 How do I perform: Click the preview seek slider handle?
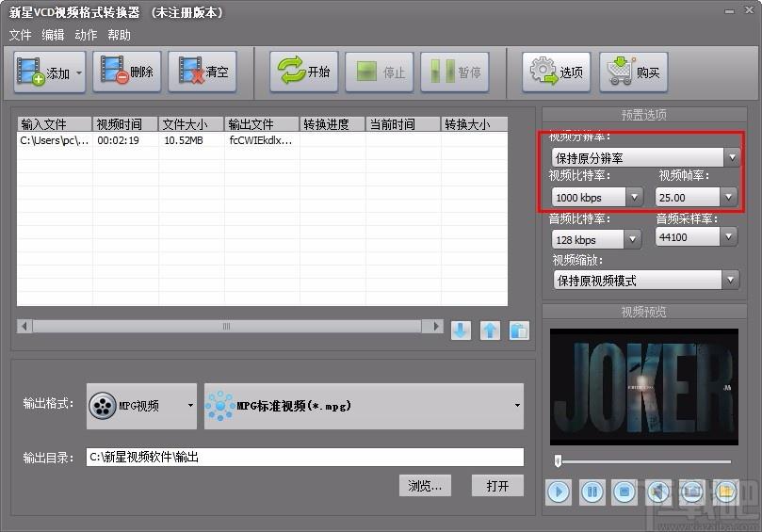(559, 460)
